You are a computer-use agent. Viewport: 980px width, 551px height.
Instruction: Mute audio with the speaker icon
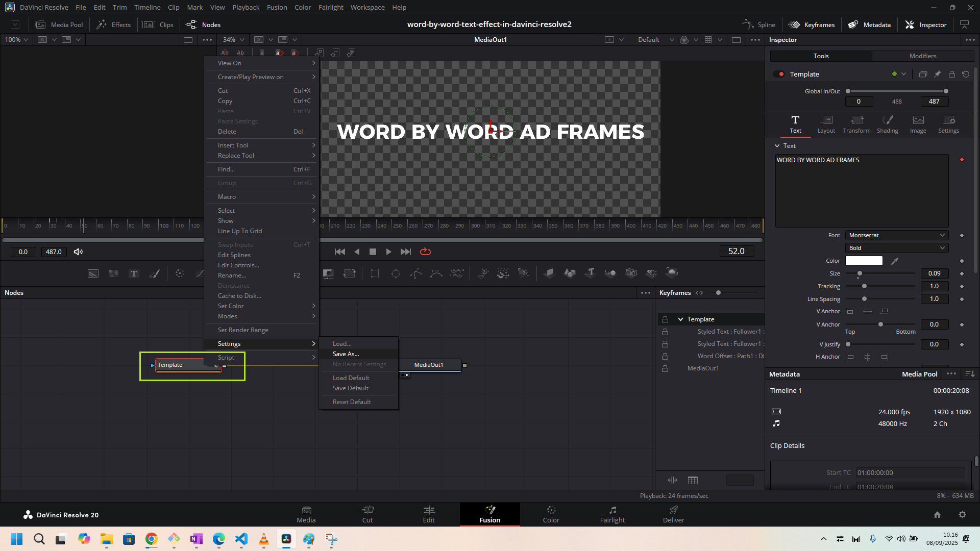[x=78, y=252]
